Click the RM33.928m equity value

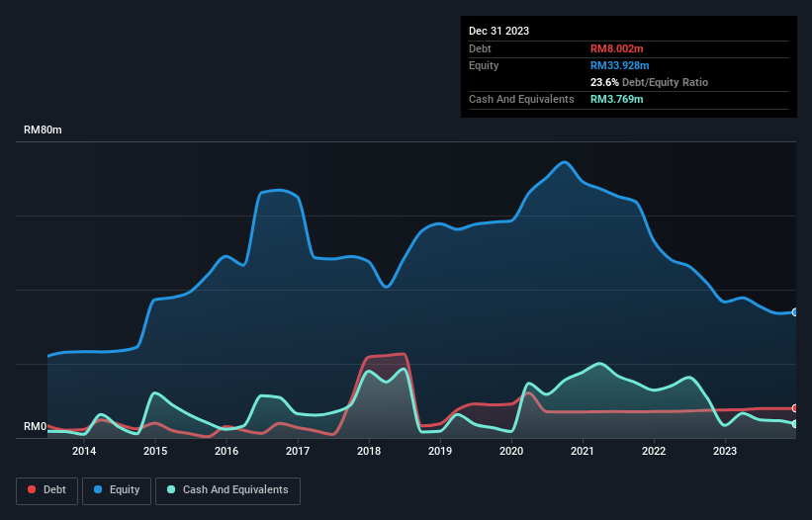[x=619, y=65]
